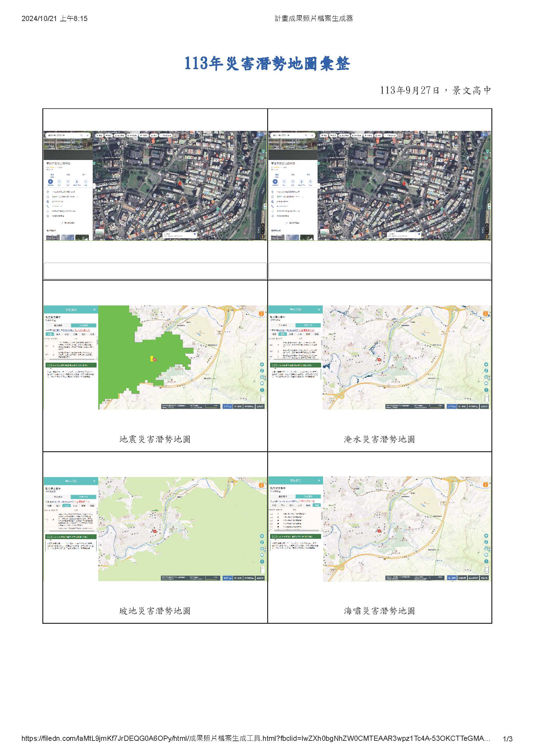Viewport: 534px width, 756px height.
Task: Click the red link in earthquake map panel
Action: pos(82,330)
